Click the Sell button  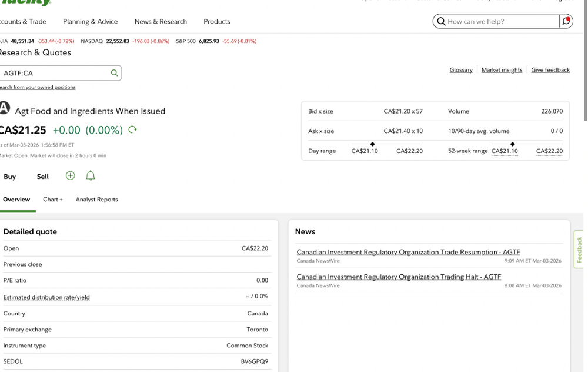point(43,177)
